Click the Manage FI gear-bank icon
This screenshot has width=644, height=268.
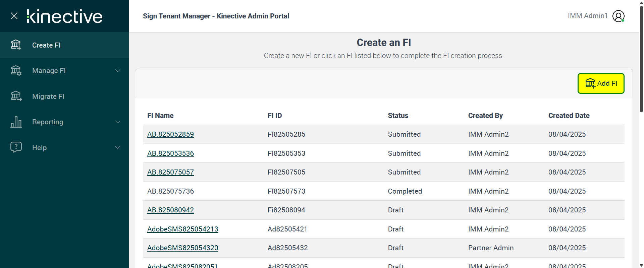pyautogui.click(x=16, y=71)
